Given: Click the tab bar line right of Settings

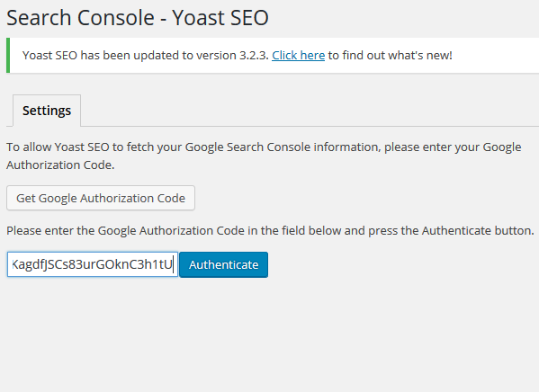Looking at the screenshot, I should pos(310,126).
